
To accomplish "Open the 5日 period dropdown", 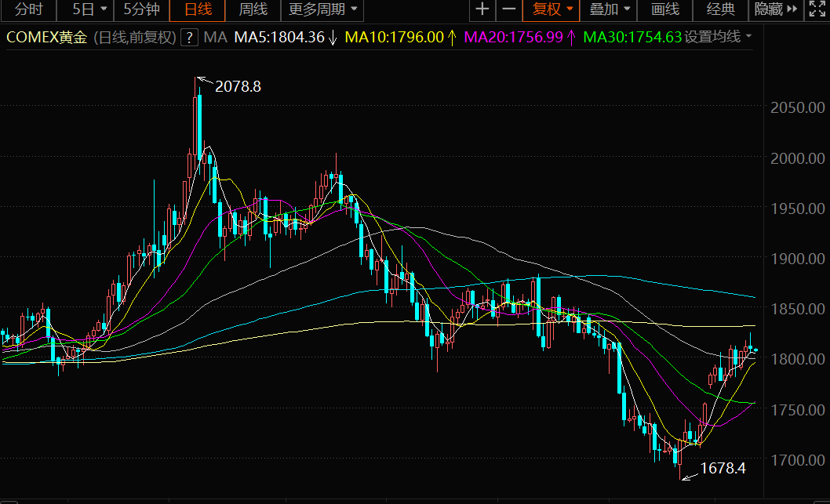I will 89,9.
